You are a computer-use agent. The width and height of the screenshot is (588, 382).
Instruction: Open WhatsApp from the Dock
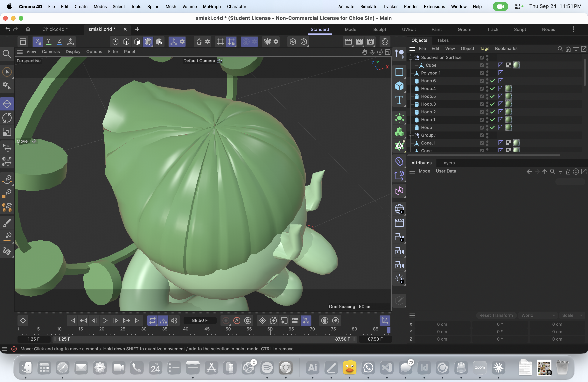coord(368,368)
